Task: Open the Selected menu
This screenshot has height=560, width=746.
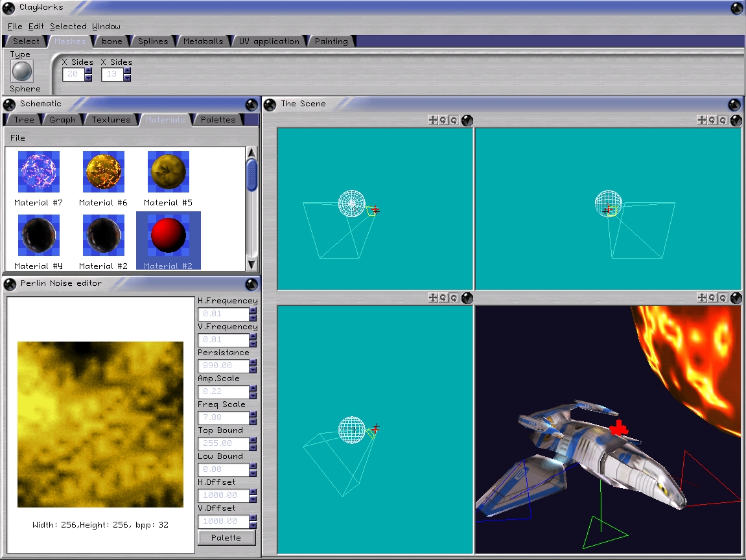Action: [68, 27]
